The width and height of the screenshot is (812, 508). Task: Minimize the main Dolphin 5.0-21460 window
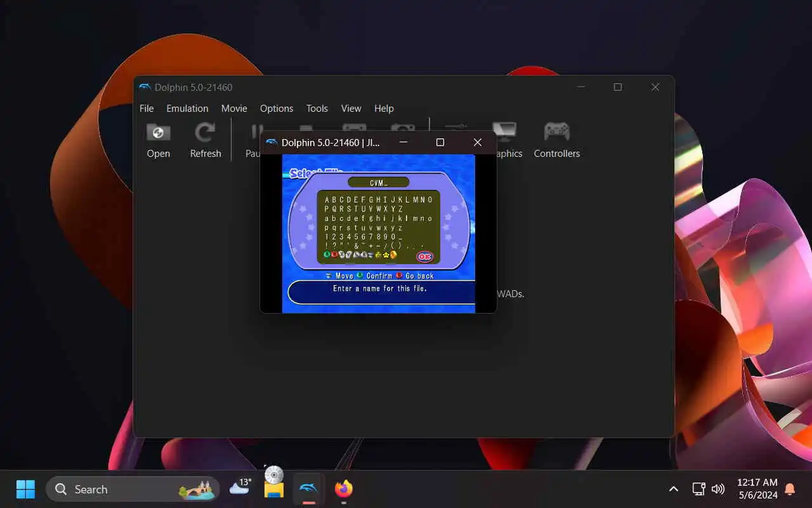[580, 87]
